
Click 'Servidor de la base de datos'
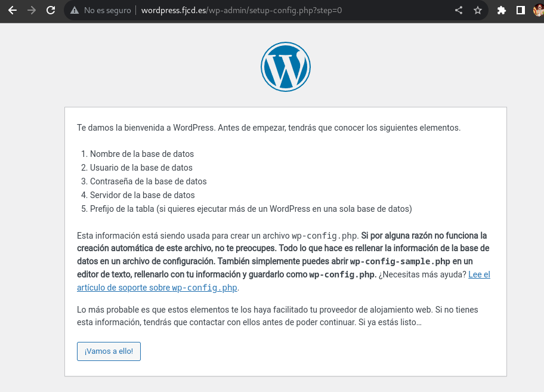(142, 195)
